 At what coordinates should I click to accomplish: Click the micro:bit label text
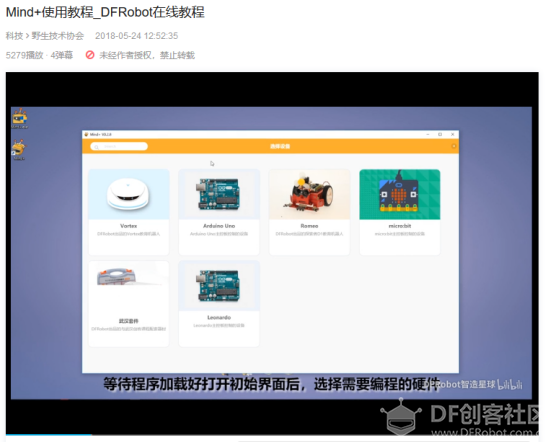tap(400, 226)
